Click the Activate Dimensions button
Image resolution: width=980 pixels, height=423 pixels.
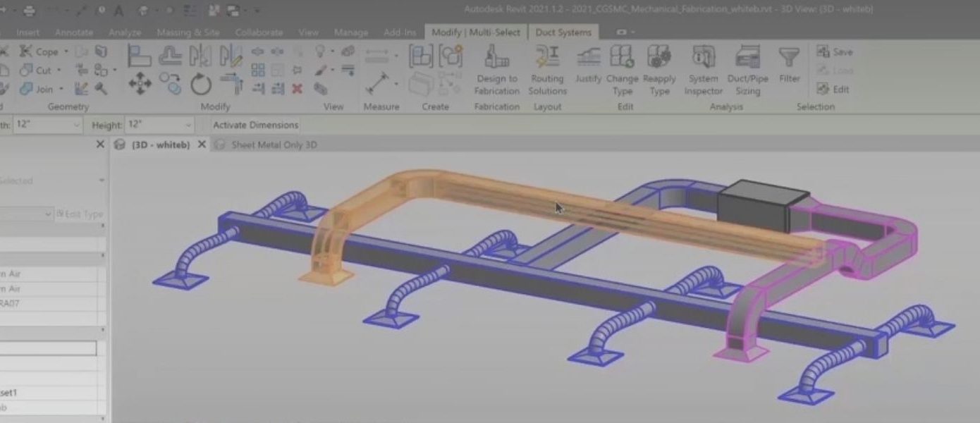click(255, 124)
